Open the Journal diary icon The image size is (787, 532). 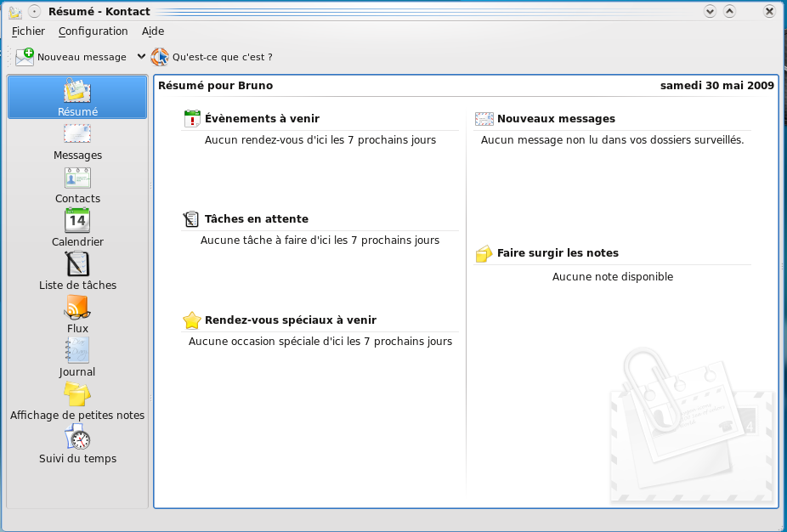[x=77, y=350]
